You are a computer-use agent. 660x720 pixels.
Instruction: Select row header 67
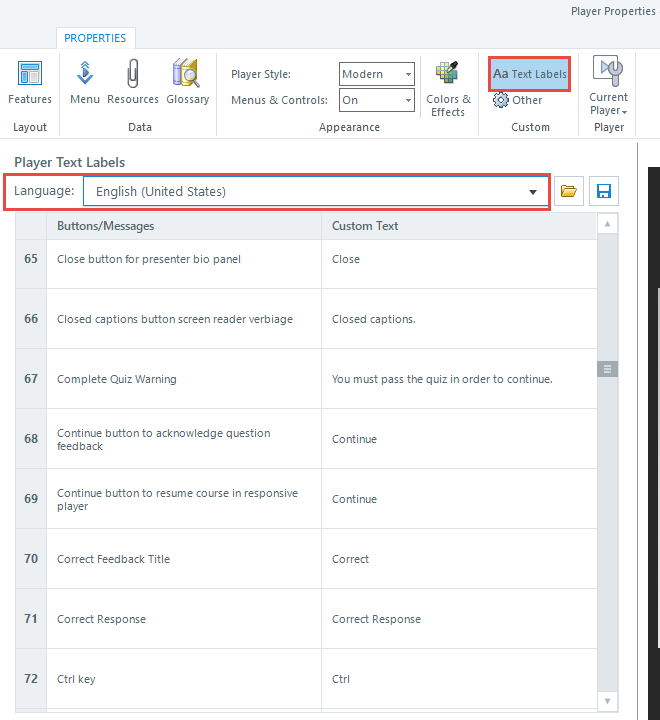point(31,379)
